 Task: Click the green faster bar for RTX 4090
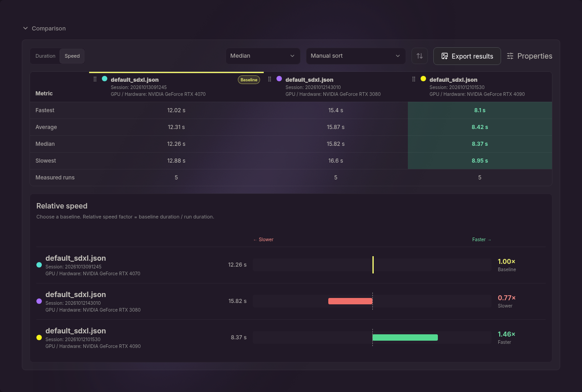tap(405, 337)
